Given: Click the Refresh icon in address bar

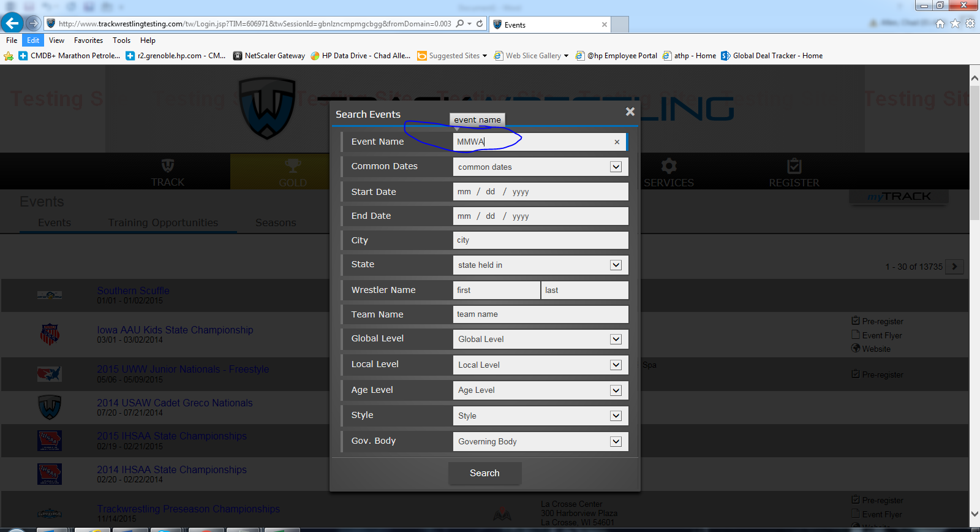Looking at the screenshot, I should (480, 23).
